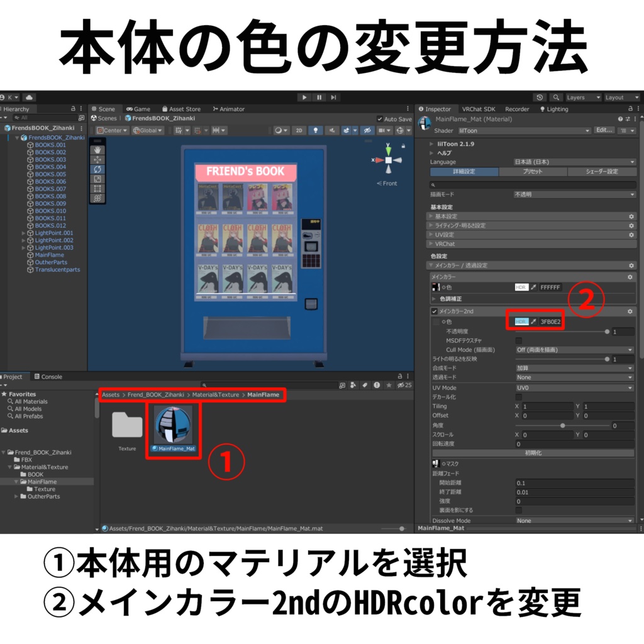
Task: Open gear settings for メインカラー2nd section
Action: 630,311
